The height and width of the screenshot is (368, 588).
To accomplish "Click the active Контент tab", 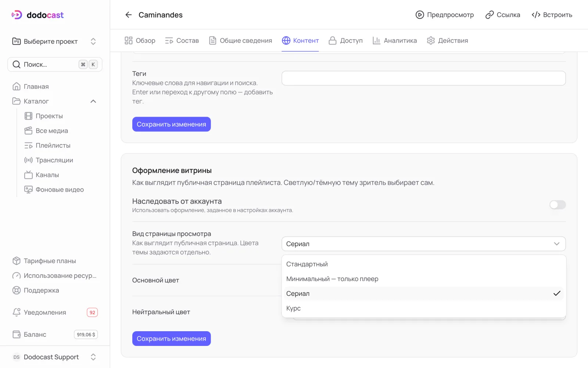I will (x=300, y=40).
